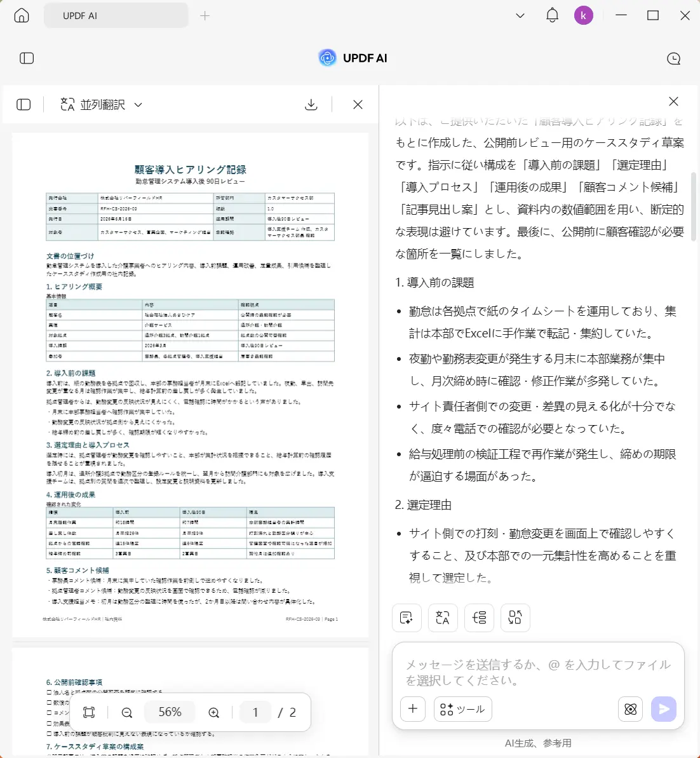
Task: Click the mind map icon below the response
Action: click(x=479, y=618)
